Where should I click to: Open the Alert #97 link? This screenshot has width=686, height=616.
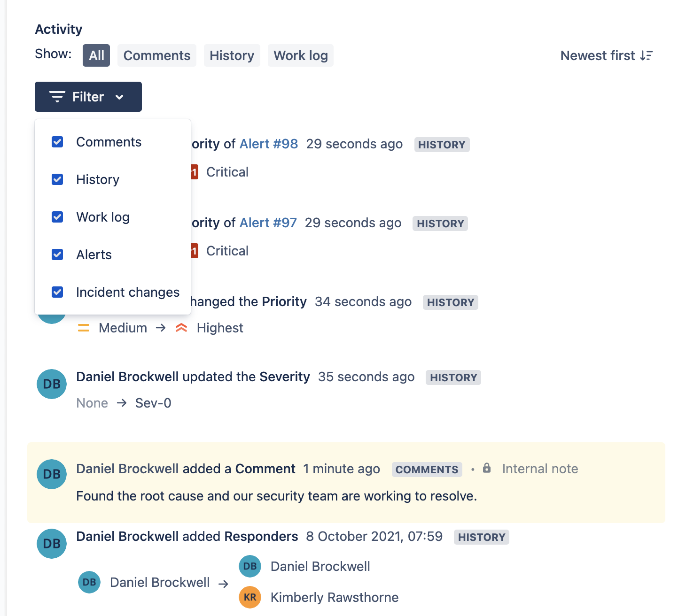click(x=268, y=223)
